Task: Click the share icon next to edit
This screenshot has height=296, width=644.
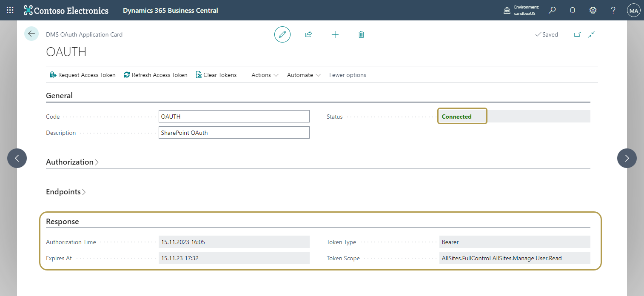Action: tap(308, 34)
